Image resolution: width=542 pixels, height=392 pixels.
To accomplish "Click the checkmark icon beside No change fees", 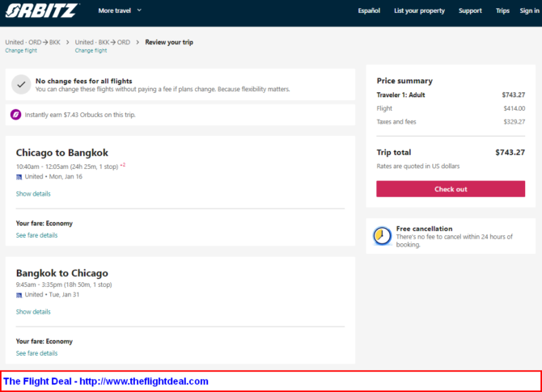I will 21,84.
